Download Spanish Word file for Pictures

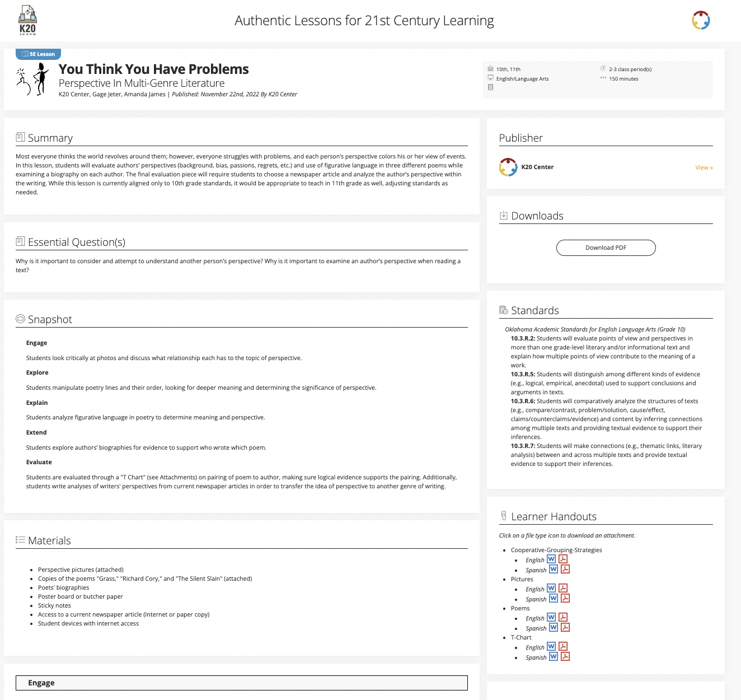[x=554, y=599]
